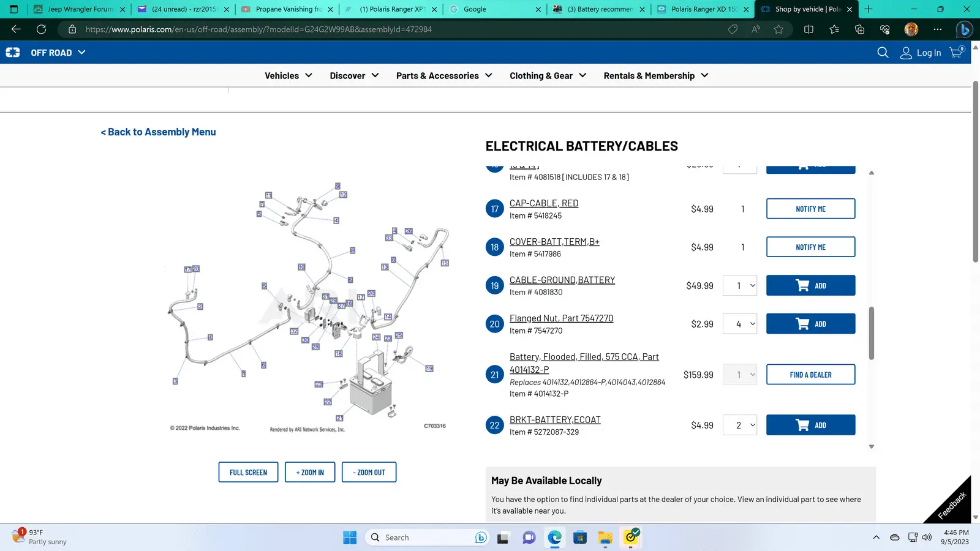Click the Polaris Off Road logo icon
980x551 pixels.
(13, 53)
